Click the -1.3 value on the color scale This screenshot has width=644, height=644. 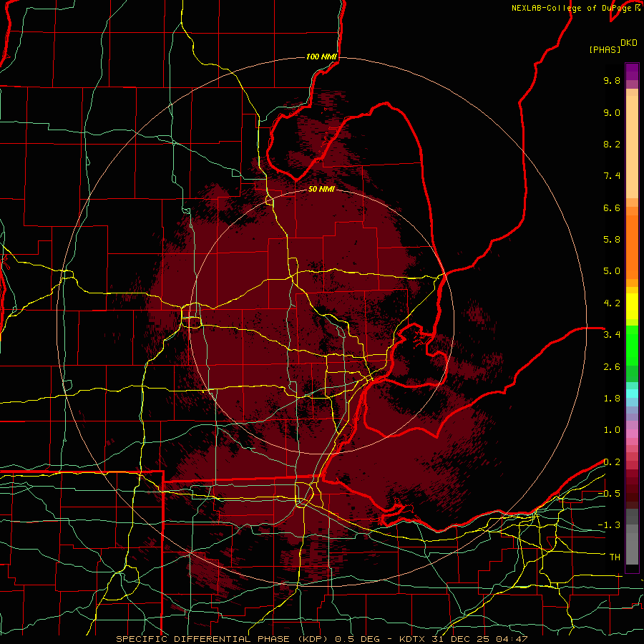609,525
